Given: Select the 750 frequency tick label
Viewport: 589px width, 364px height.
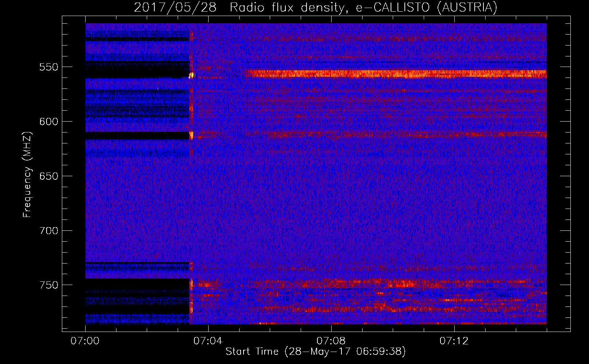Looking at the screenshot, I should pos(48,285).
